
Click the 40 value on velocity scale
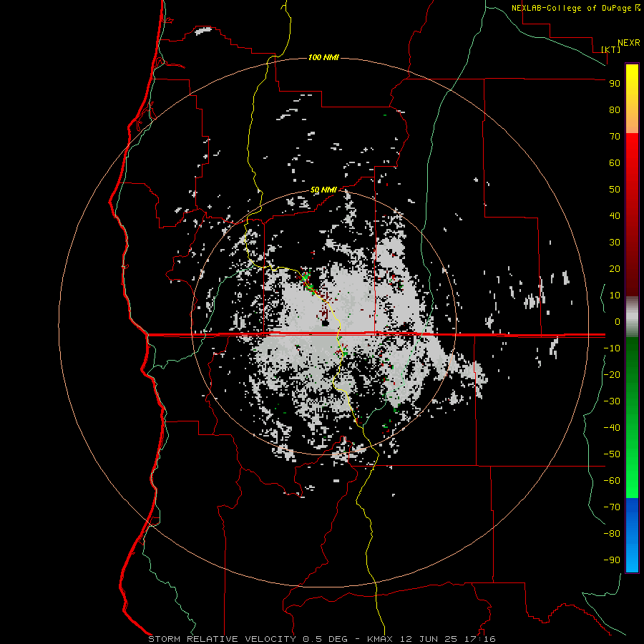(x=615, y=216)
